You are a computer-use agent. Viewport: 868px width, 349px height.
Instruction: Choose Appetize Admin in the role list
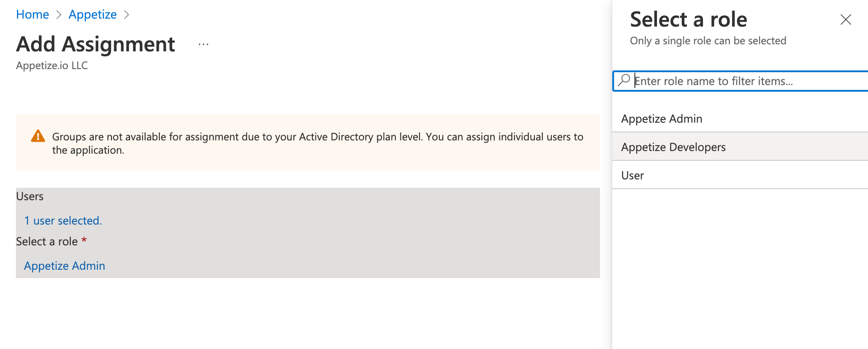pyautogui.click(x=661, y=119)
